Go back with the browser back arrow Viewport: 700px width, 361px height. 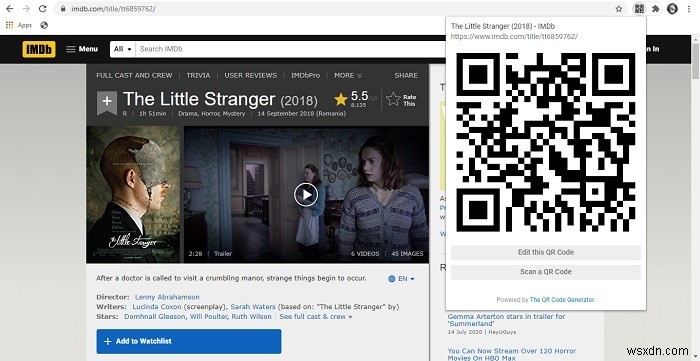pos(10,8)
